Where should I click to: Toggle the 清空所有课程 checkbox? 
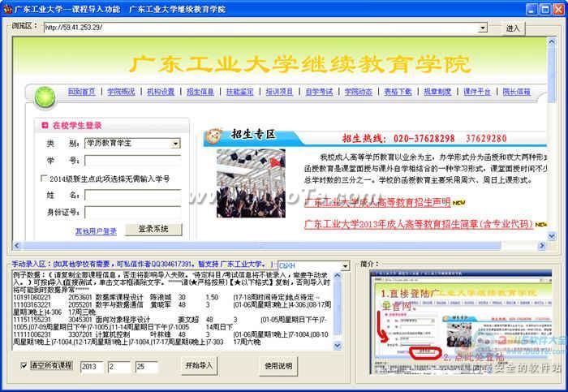point(24,365)
